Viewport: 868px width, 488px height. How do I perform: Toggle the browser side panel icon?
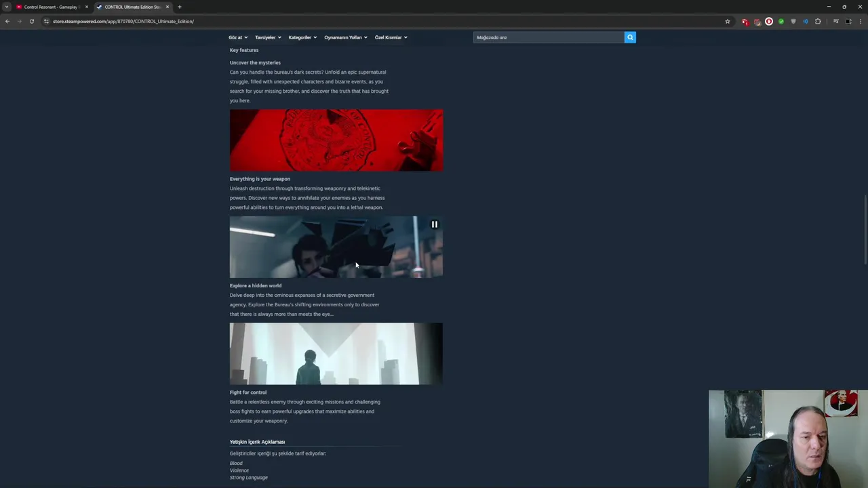[x=848, y=21]
